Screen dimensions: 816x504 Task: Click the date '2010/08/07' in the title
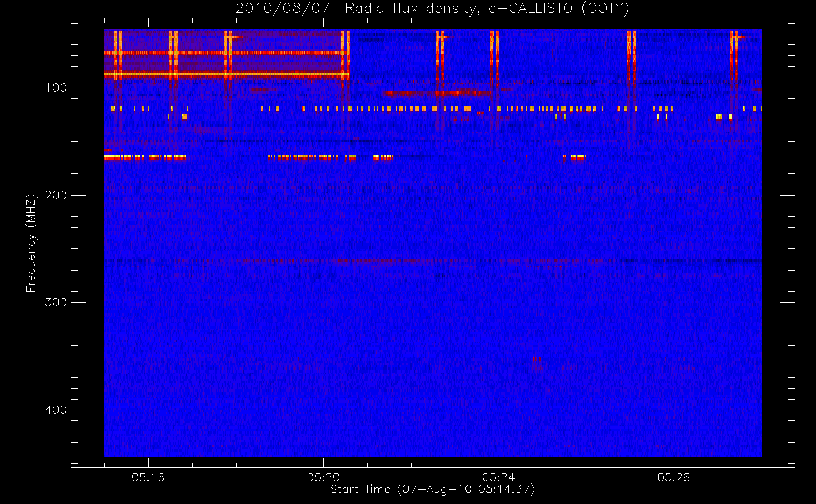282,8
